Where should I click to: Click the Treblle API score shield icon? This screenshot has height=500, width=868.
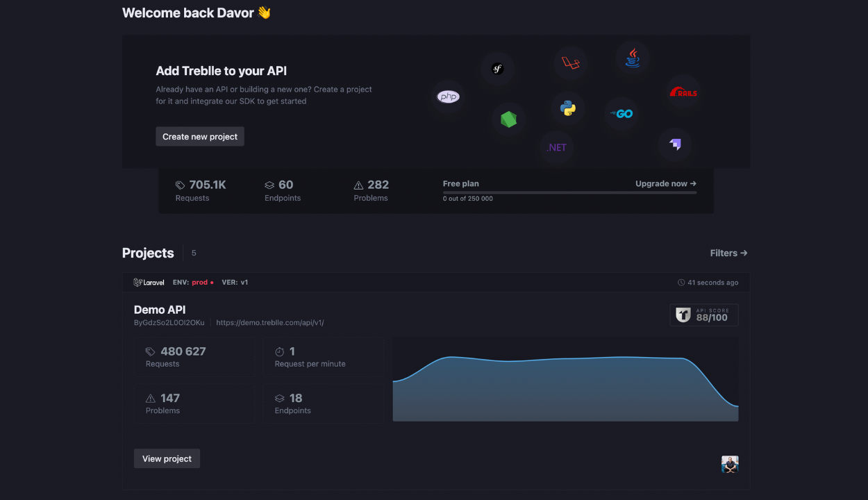[x=683, y=315]
